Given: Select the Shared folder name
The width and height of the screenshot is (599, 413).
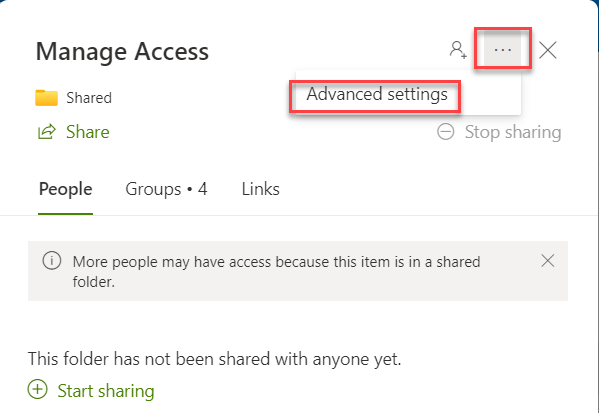Looking at the screenshot, I should click(x=89, y=98).
